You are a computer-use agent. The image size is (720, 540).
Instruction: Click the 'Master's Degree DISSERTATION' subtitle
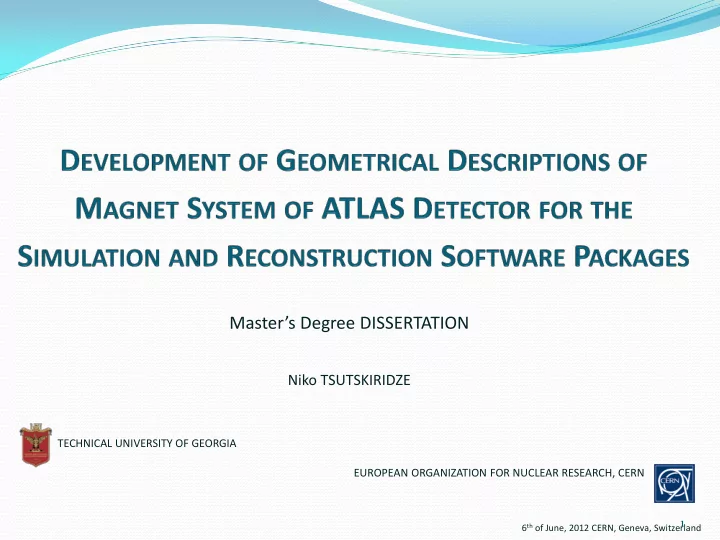tap(349, 323)
